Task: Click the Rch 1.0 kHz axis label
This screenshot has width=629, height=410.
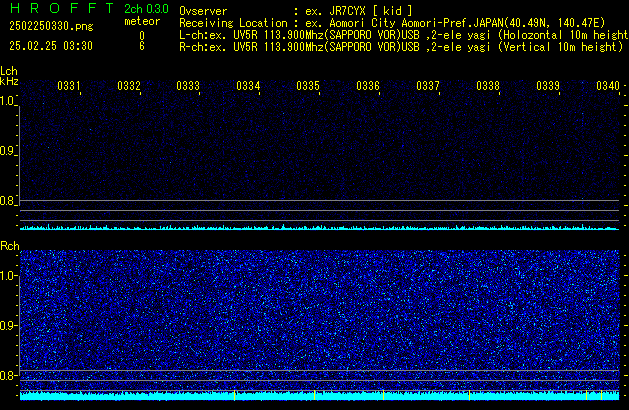Action: coord(8,276)
